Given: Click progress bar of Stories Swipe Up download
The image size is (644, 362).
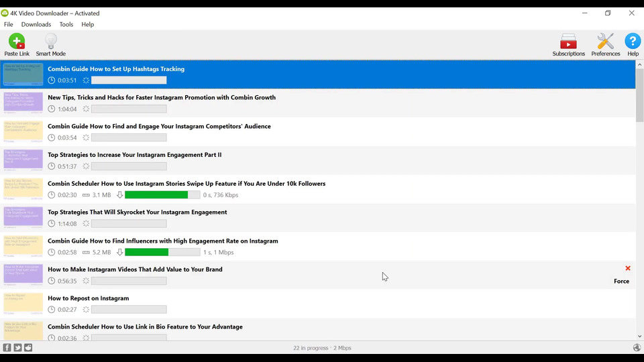Looking at the screenshot, I should click(x=162, y=195).
